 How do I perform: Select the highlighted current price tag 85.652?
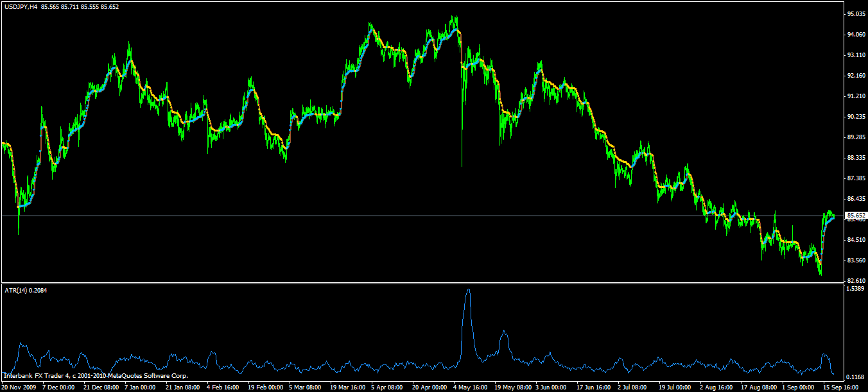pos(856,216)
